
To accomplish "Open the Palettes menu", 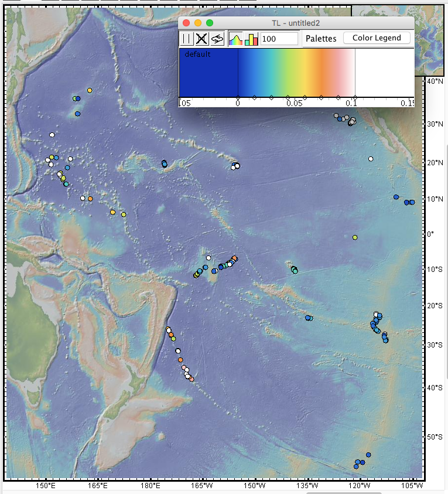I will [x=321, y=39].
